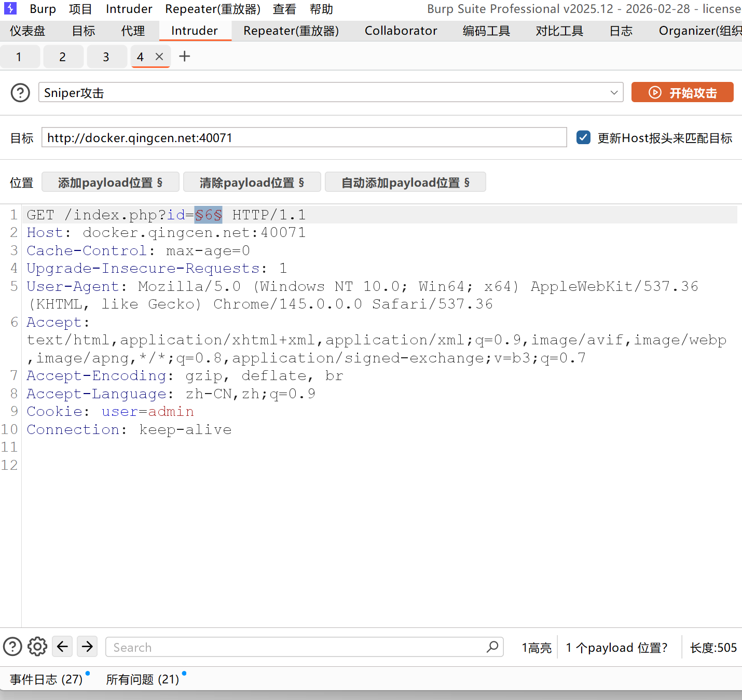Click the Accept-Language header line

click(x=171, y=394)
